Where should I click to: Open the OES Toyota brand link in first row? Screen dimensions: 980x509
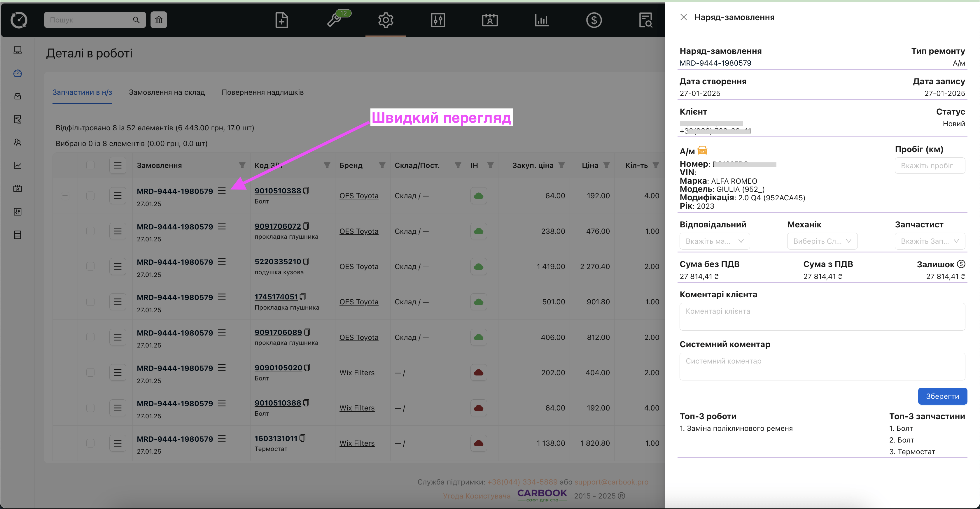359,196
